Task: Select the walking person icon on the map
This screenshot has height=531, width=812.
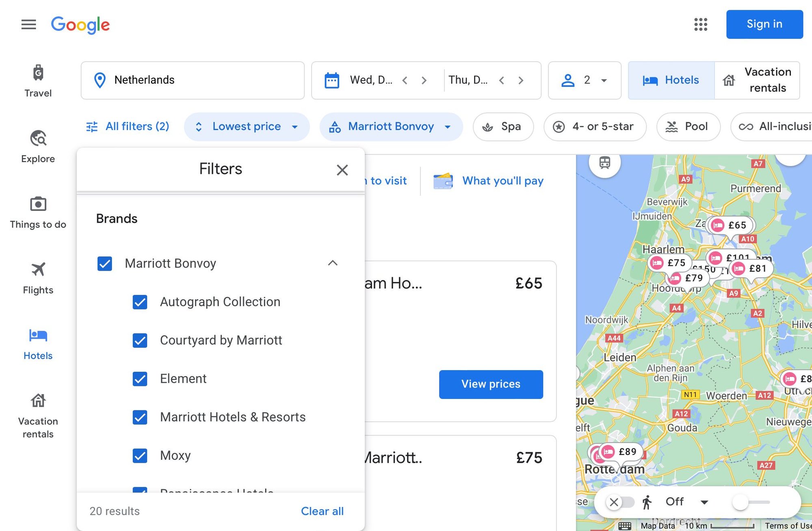Action: [x=647, y=502]
